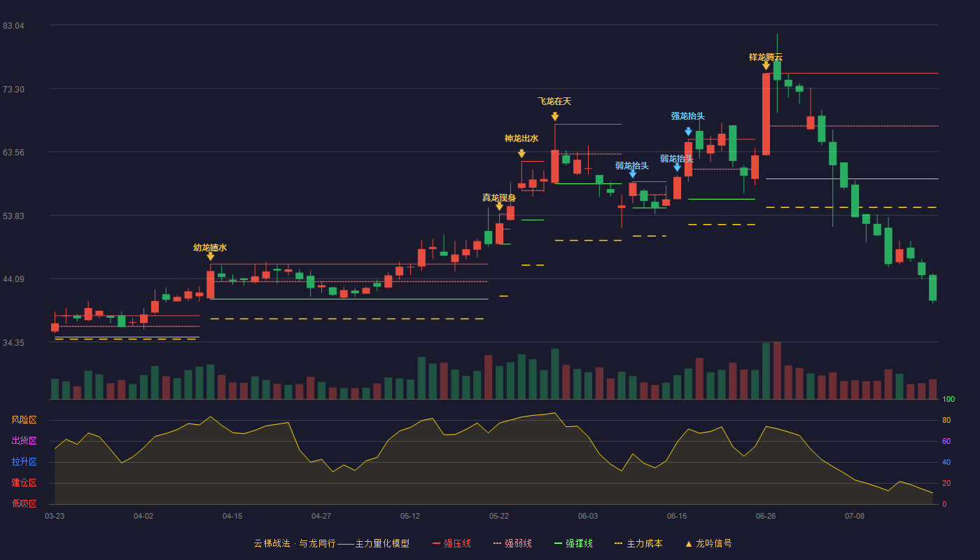Click the 03-23 date axis label

(x=55, y=516)
